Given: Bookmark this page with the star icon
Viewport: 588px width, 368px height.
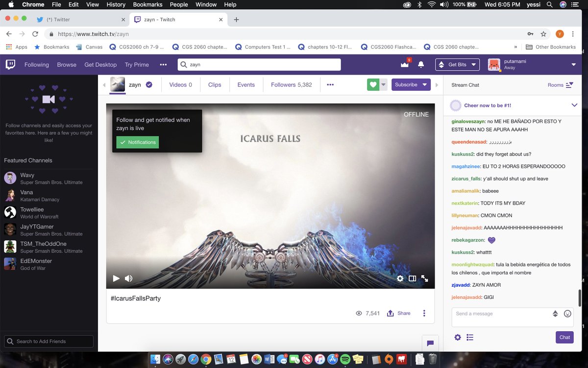Looking at the screenshot, I should [x=543, y=34].
